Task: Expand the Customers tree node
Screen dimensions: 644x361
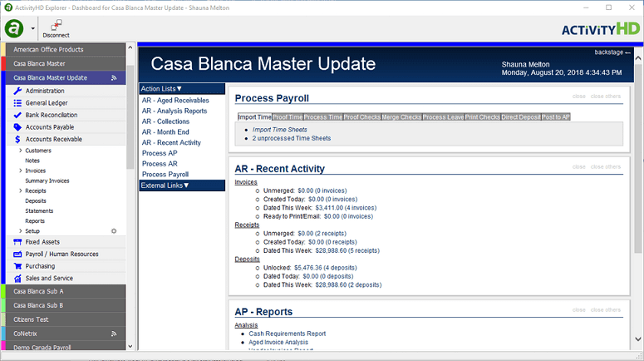Action: [x=21, y=151]
